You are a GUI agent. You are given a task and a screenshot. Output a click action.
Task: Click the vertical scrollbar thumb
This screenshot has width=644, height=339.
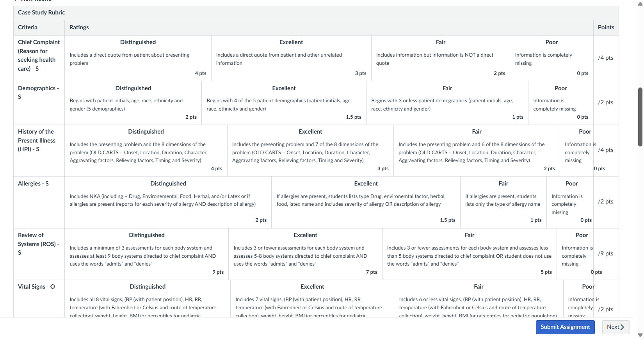point(640,117)
